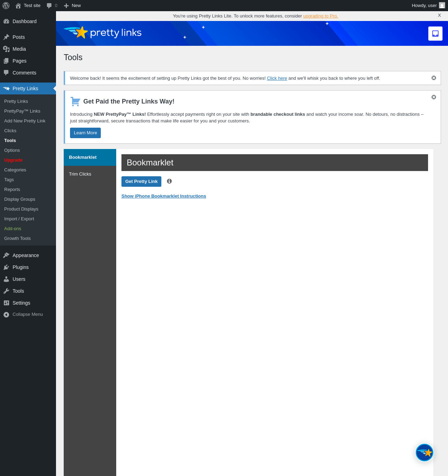The image size is (448, 476).
Task: Open Growth Tools submenu item
Action: [x=17, y=239]
